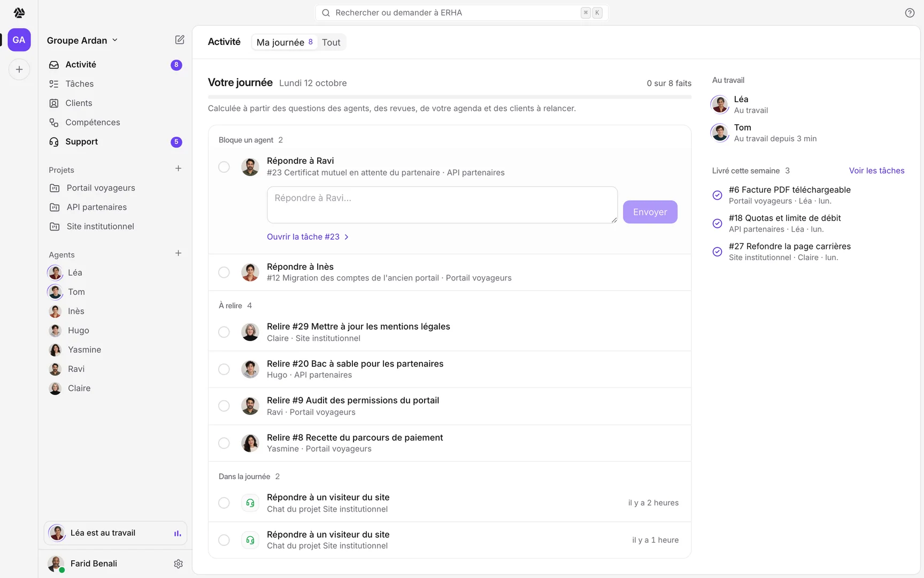Click headset icon of visitor chat from 1 hour ago
Viewport: 924px width, 578px height.
[x=250, y=540]
